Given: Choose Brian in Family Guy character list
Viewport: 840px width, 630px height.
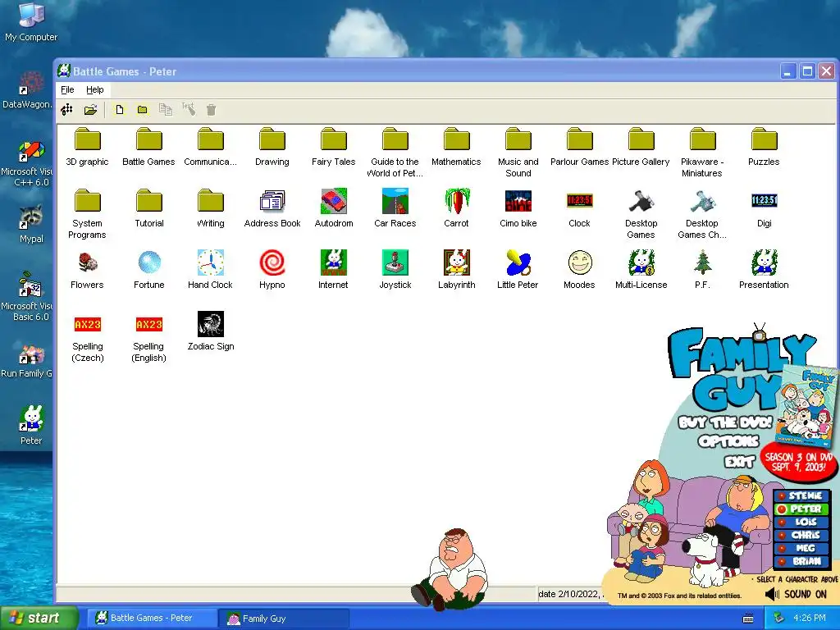Looking at the screenshot, I should point(802,561).
